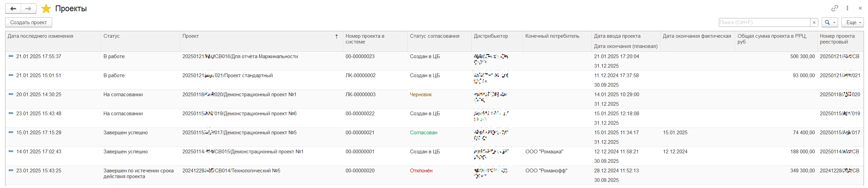Go back with the left arrow button
868x188 pixels.
pos(13,9)
